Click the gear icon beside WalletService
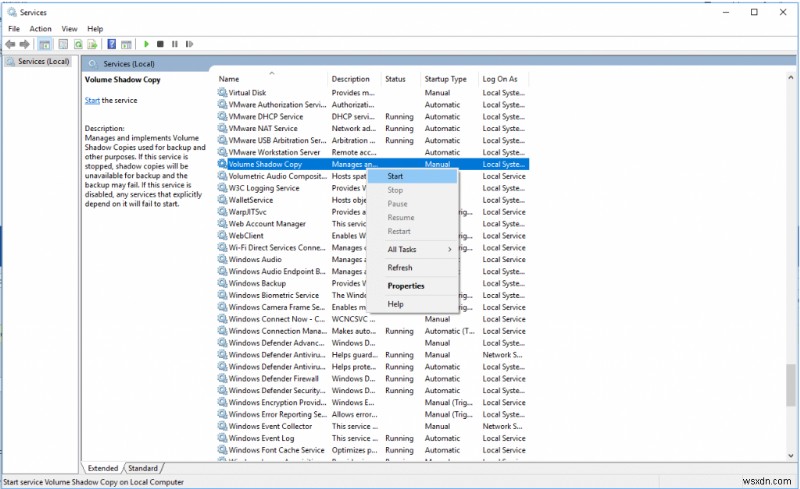This screenshot has height=489, width=800. pyautogui.click(x=222, y=200)
